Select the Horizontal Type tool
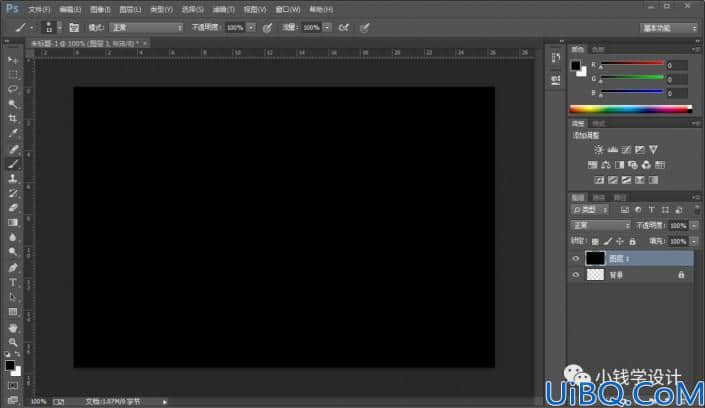This screenshot has width=705, height=408. tap(13, 282)
